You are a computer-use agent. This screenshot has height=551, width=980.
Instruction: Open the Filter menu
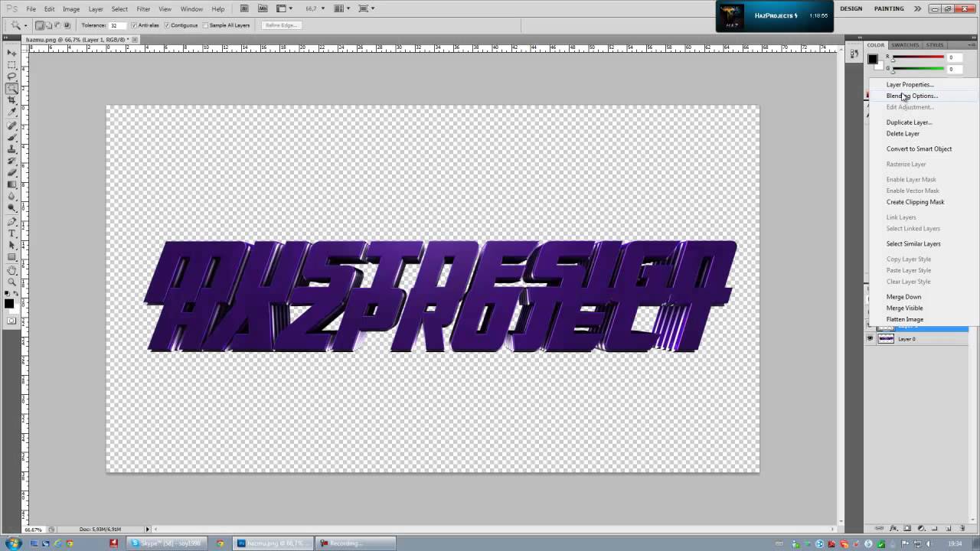143,9
